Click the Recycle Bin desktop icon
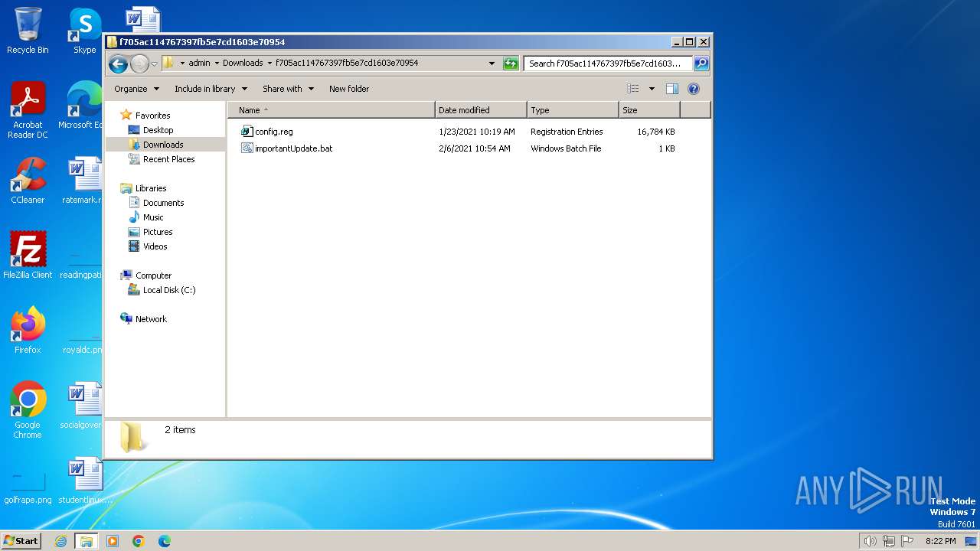The height and width of the screenshot is (551, 980). (28, 31)
